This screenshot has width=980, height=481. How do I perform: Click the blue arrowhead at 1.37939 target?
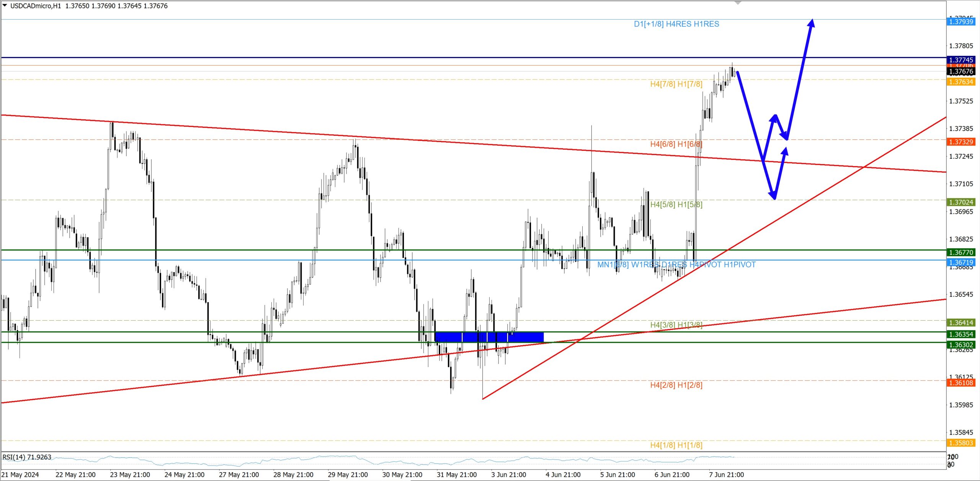[x=811, y=23]
